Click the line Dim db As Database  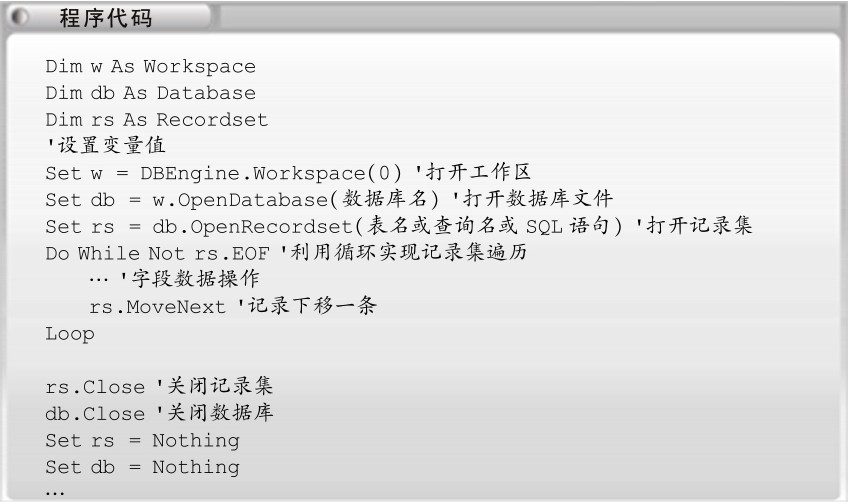point(151,93)
